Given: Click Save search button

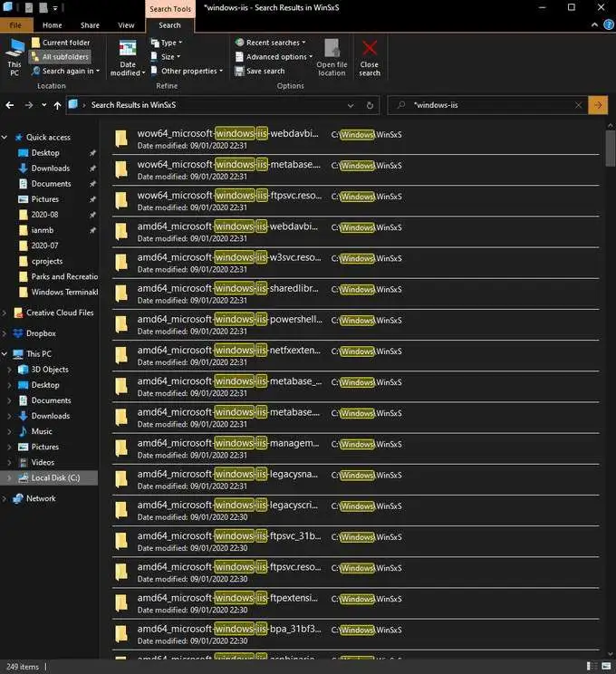Looking at the screenshot, I should tap(260, 71).
